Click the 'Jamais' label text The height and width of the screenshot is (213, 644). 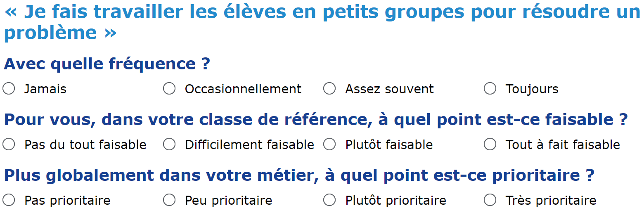[x=45, y=89]
